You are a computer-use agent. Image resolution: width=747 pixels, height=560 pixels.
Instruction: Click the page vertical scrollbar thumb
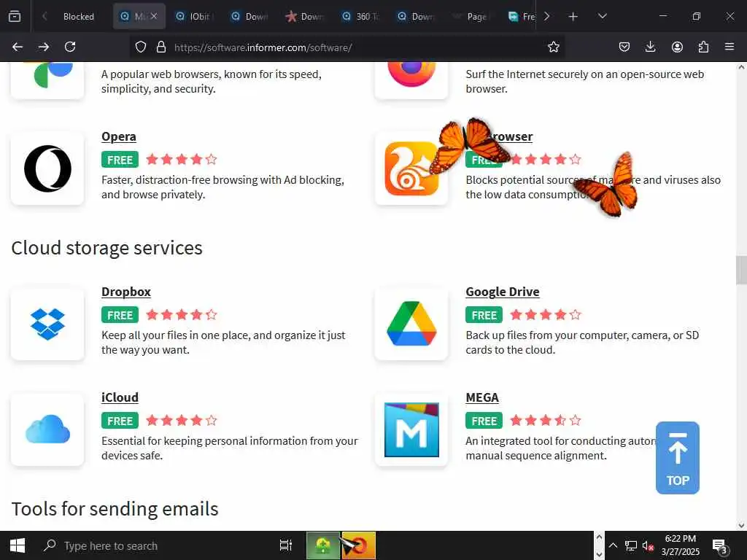(x=741, y=270)
